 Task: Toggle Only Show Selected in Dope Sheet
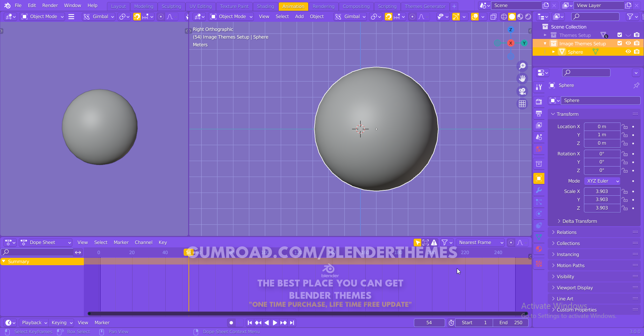[418, 242]
